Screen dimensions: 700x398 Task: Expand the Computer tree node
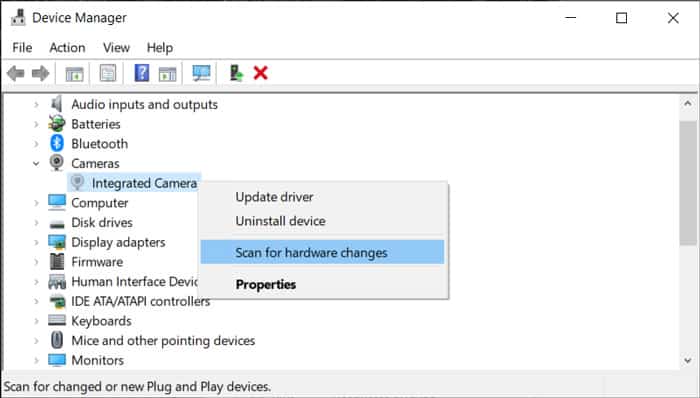37,203
